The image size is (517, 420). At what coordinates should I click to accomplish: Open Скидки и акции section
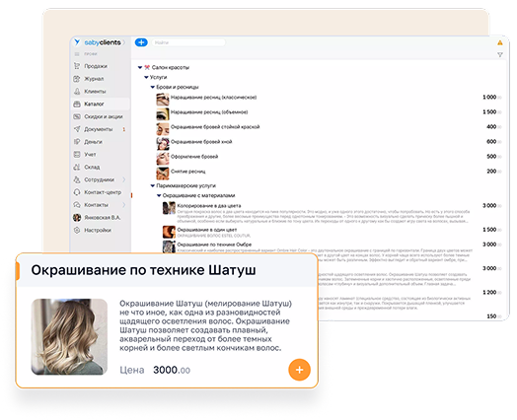pos(104,116)
